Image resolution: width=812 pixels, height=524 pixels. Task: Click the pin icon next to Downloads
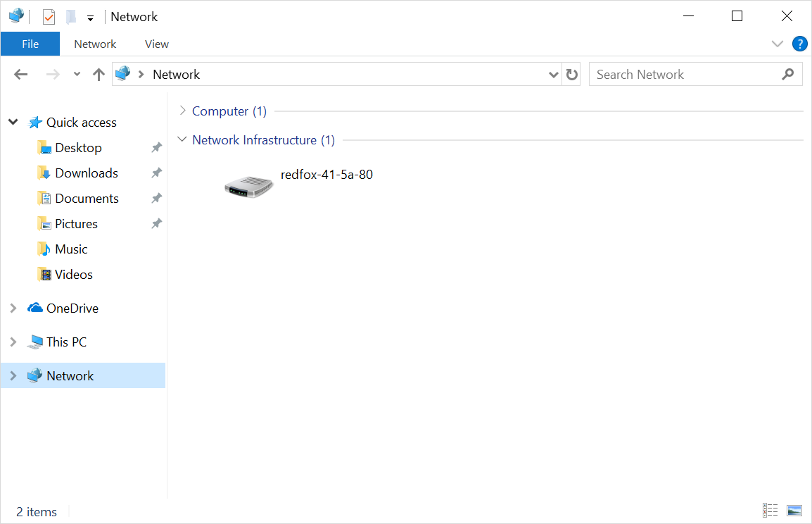pos(156,173)
